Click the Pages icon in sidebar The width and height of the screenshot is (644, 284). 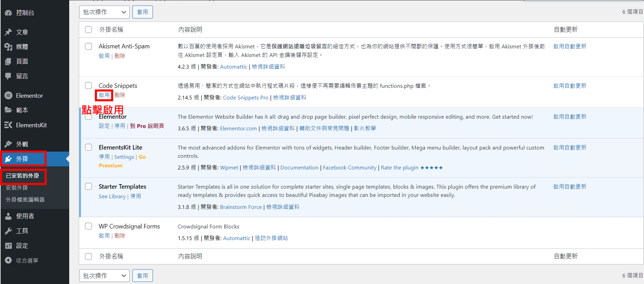pos(8,61)
